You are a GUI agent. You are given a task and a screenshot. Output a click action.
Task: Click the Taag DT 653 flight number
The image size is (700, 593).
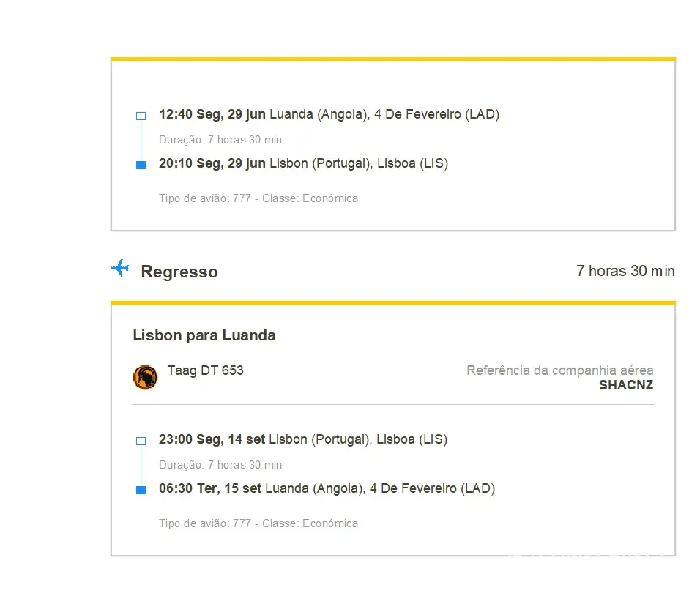tap(205, 370)
